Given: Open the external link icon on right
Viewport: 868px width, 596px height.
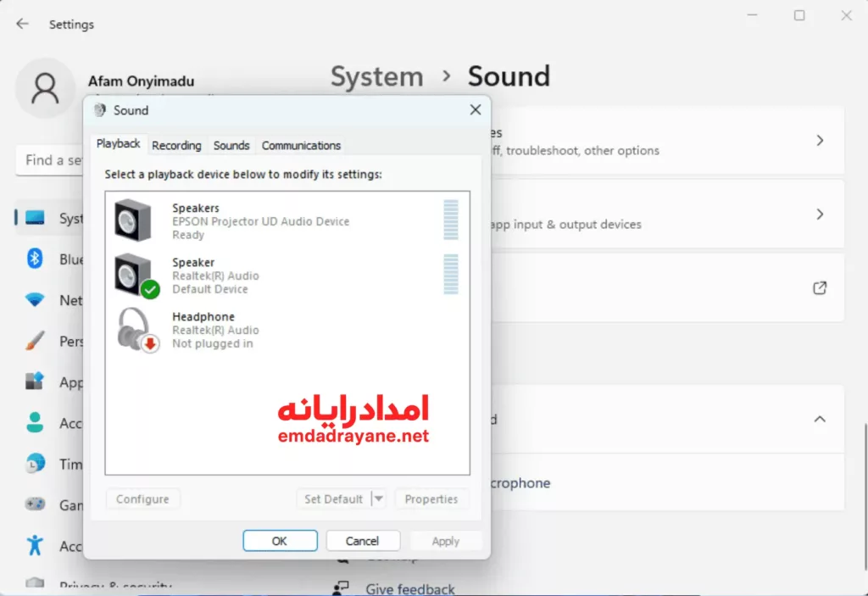Looking at the screenshot, I should tap(819, 288).
